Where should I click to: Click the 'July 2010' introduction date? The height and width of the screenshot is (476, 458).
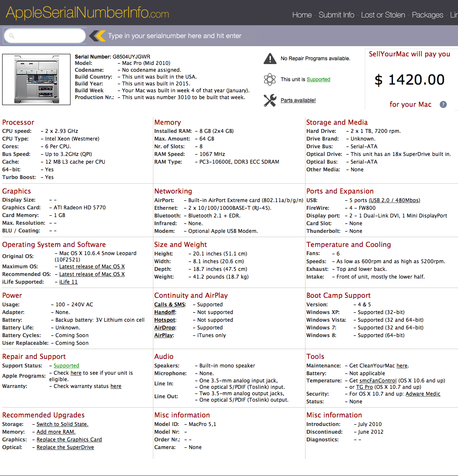point(370,424)
